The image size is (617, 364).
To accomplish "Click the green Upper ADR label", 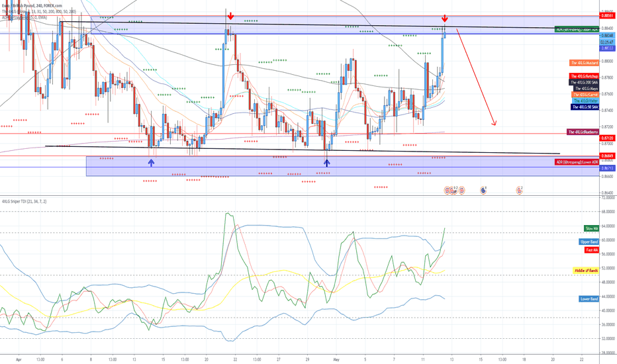I will click(577, 29).
